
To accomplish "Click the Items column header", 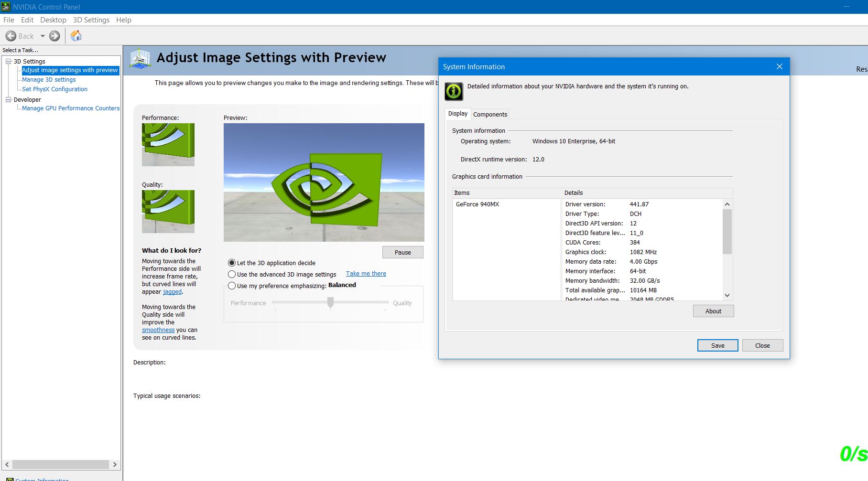I will pyautogui.click(x=507, y=193).
